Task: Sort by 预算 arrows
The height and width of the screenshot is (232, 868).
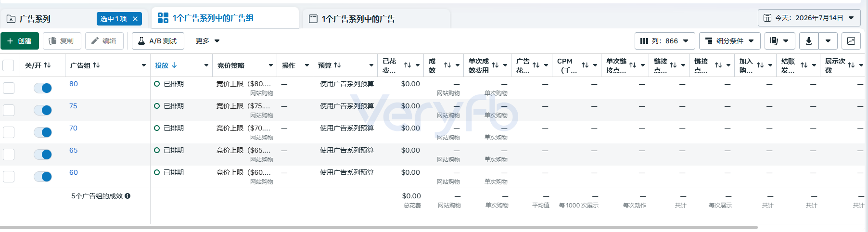Action: point(337,65)
